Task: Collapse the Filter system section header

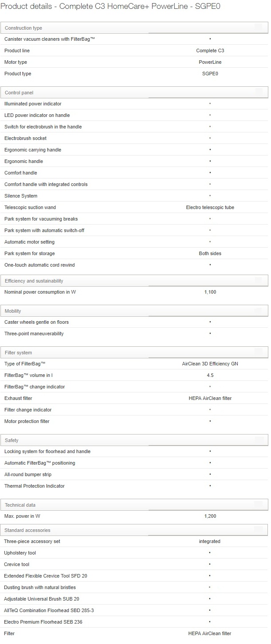Action: pyautogui.click(x=134, y=353)
